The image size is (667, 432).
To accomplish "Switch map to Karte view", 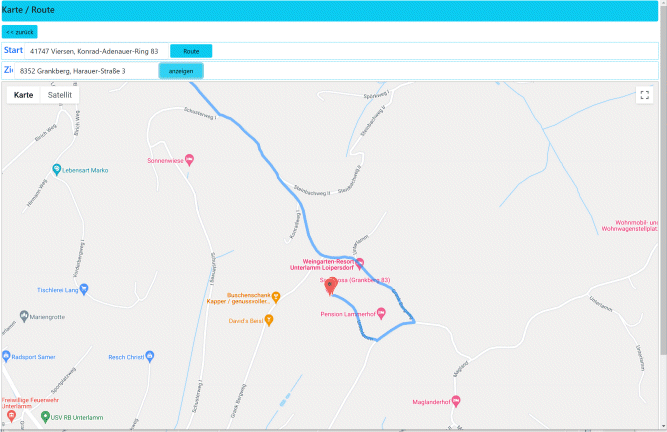I will tap(23, 95).
